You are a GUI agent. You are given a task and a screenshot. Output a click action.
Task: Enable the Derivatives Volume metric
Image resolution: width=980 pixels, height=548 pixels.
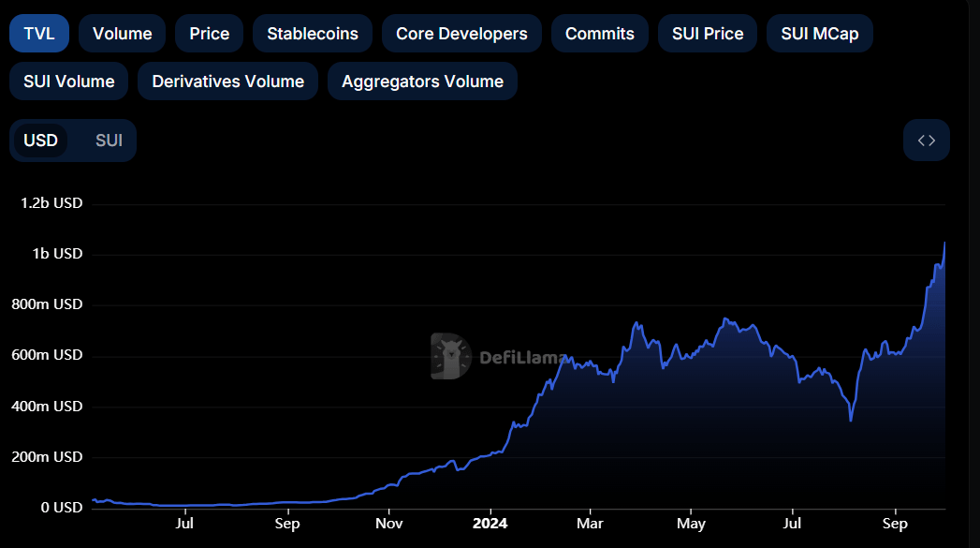(x=227, y=81)
